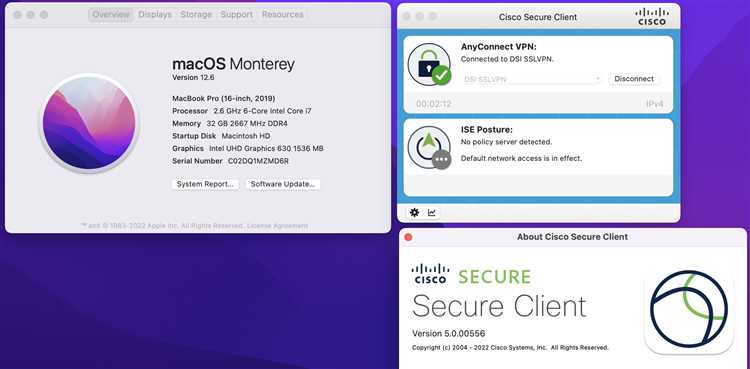Click 'Version 5.0.00556' in About window
The width and height of the screenshot is (750, 369).
[x=449, y=334]
